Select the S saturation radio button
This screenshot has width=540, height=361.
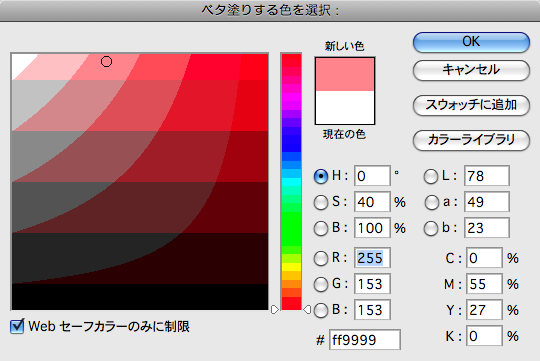pyautogui.click(x=321, y=202)
